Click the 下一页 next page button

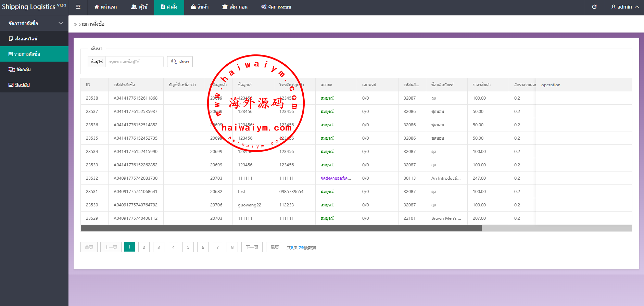click(x=252, y=247)
